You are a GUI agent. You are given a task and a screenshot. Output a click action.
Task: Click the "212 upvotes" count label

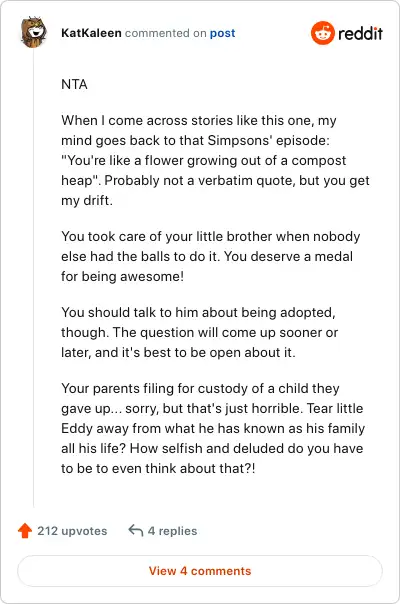tap(72, 531)
